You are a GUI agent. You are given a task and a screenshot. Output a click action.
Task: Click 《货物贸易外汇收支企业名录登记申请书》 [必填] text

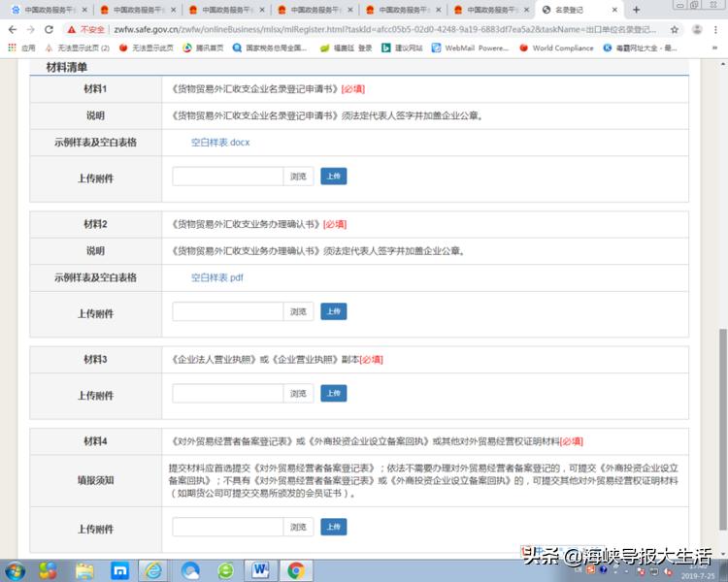268,89
